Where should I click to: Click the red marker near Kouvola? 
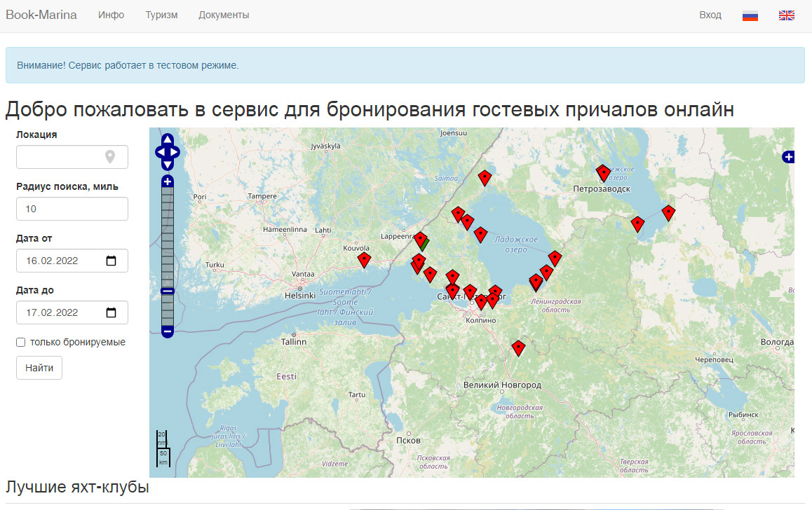pyautogui.click(x=364, y=259)
